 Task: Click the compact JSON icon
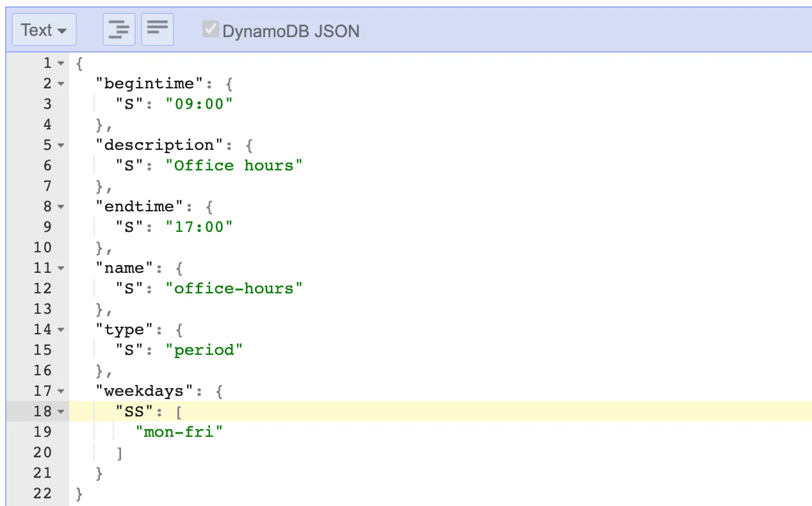pos(158,30)
